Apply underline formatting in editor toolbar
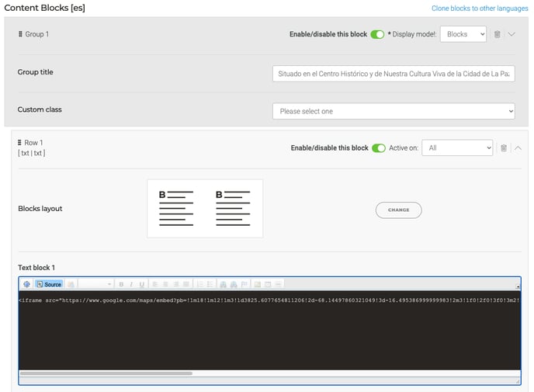 pos(141,284)
